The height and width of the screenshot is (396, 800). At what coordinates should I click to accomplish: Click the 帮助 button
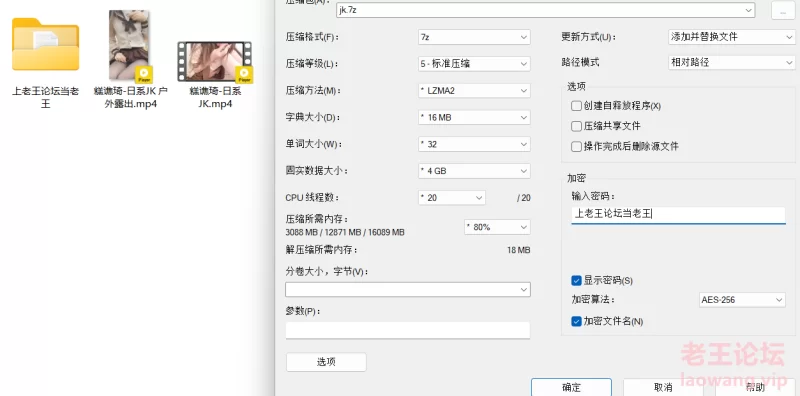click(755, 387)
